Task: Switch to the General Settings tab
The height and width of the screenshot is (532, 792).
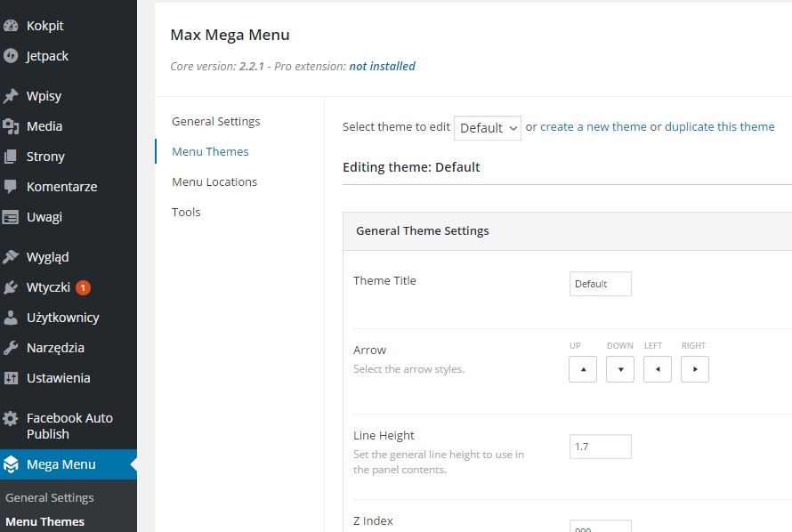Action: pyautogui.click(x=215, y=122)
